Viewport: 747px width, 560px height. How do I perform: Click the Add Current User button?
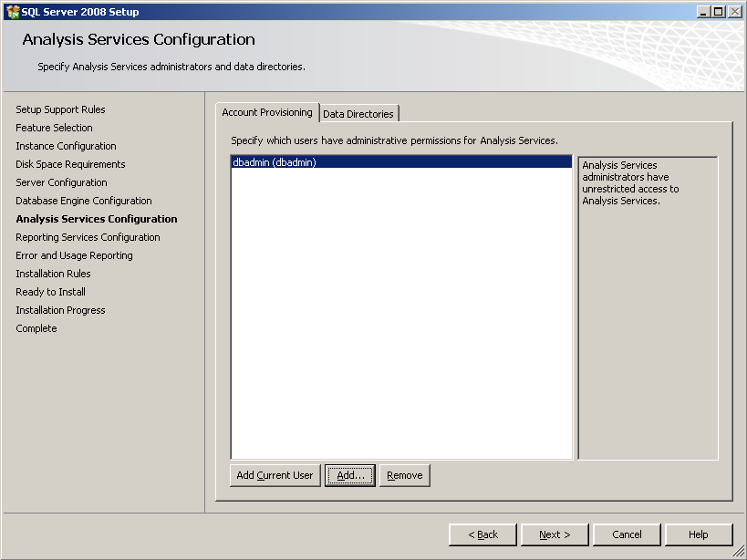[x=275, y=475]
